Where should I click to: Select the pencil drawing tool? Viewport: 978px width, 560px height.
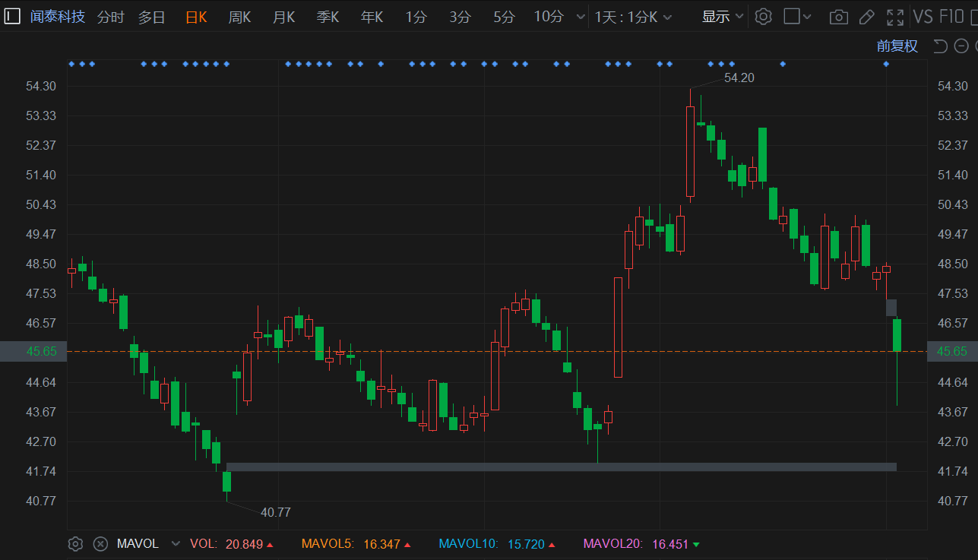[866, 17]
